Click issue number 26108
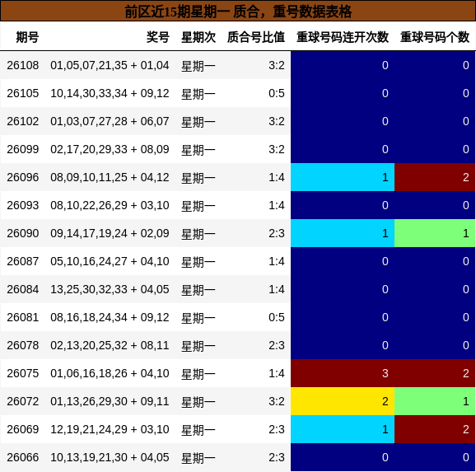Image resolution: width=476 pixels, height=472 pixels. [x=23, y=65]
